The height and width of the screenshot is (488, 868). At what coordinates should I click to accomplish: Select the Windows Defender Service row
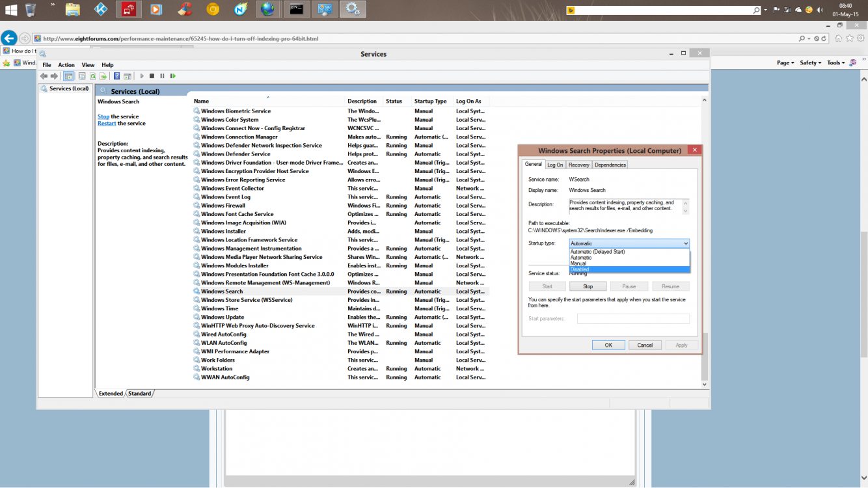341,154
